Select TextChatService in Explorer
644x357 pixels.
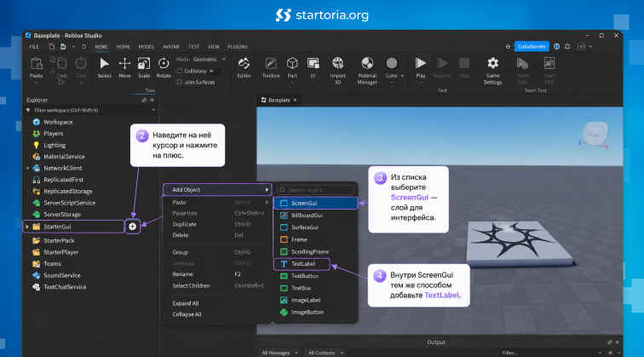click(x=65, y=287)
